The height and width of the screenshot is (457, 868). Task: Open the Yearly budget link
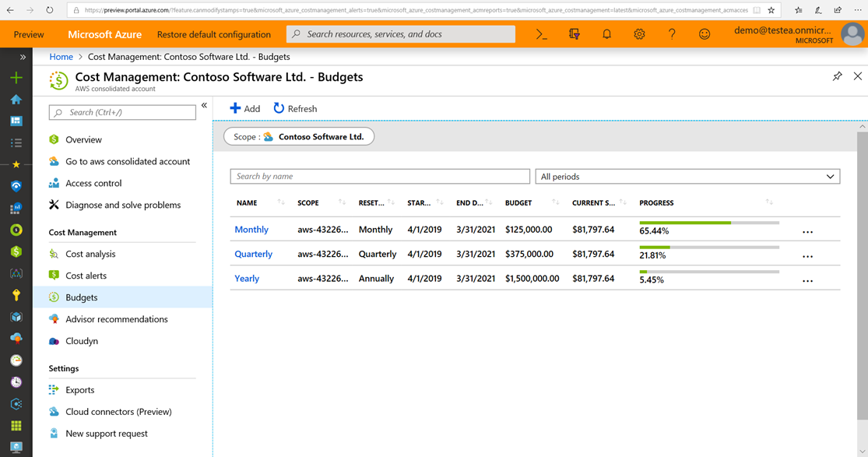click(x=247, y=278)
